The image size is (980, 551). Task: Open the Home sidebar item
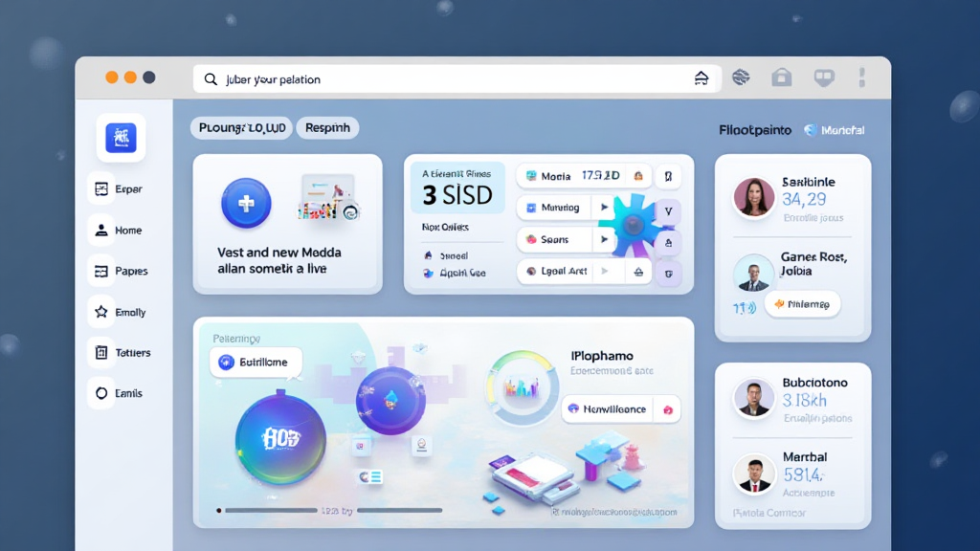(x=117, y=231)
